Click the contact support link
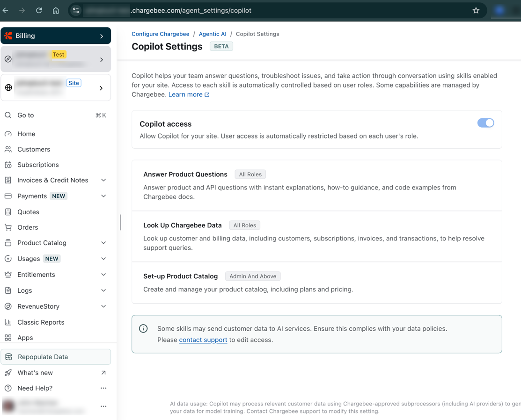 (203, 340)
